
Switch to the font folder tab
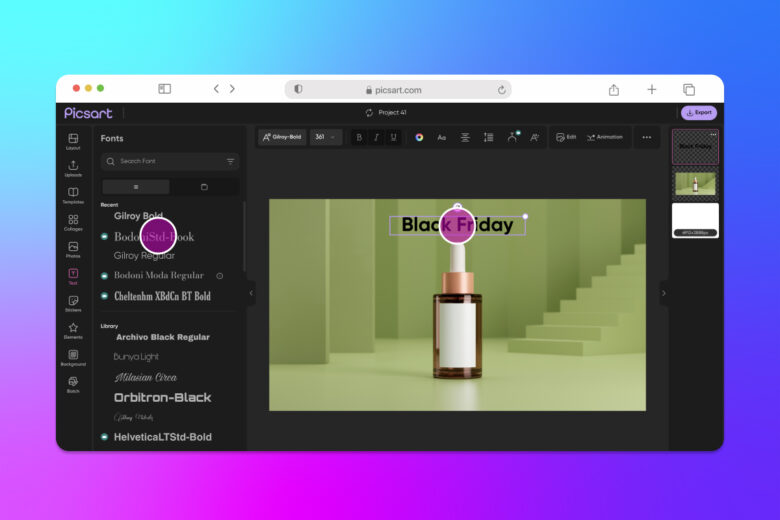point(204,187)
